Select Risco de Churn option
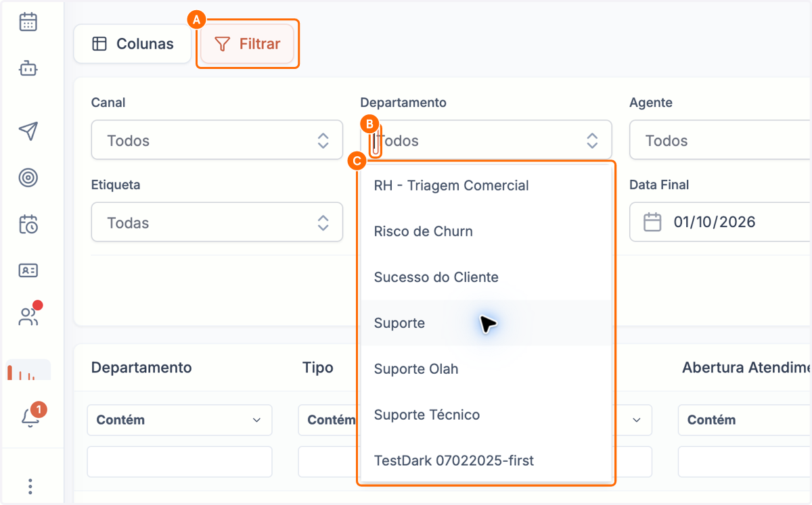The width and height of the screenshot is (812, 505). (486, 231)
